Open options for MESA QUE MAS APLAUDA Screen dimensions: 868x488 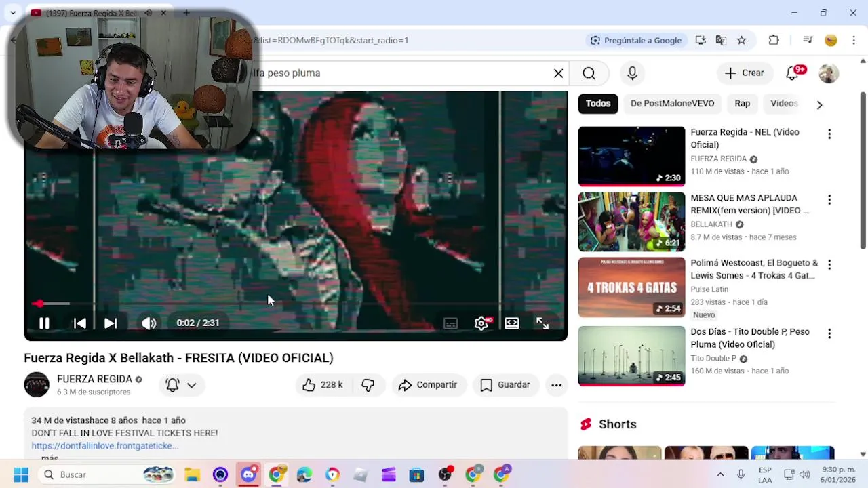[829, 200]
